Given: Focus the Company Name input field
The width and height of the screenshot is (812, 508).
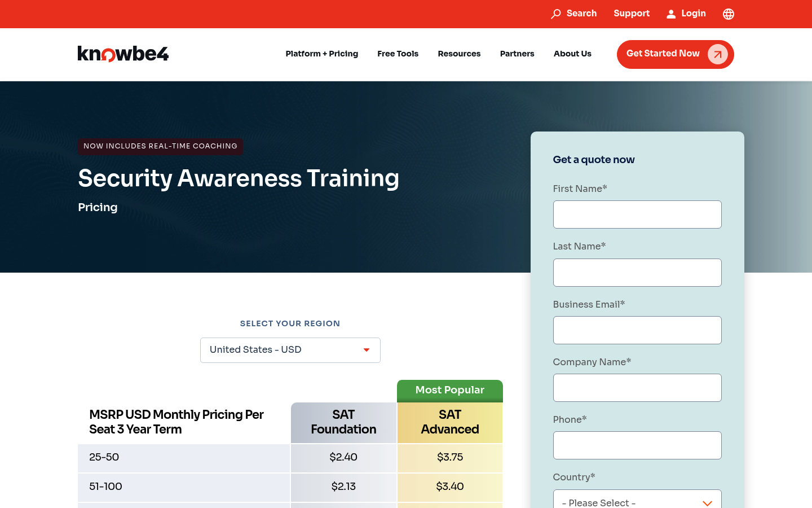Looking at the screenshot, I should click(637, 388).
